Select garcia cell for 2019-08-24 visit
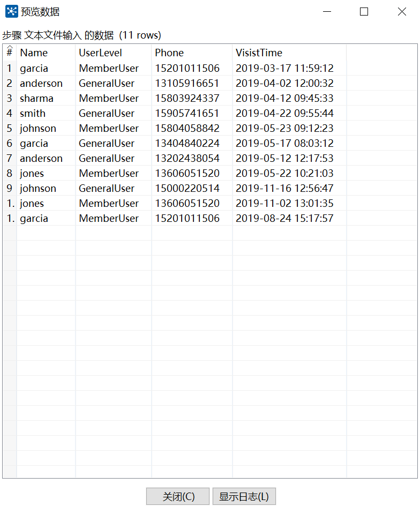This screenshot has width=420, height=507. [46, 218]
